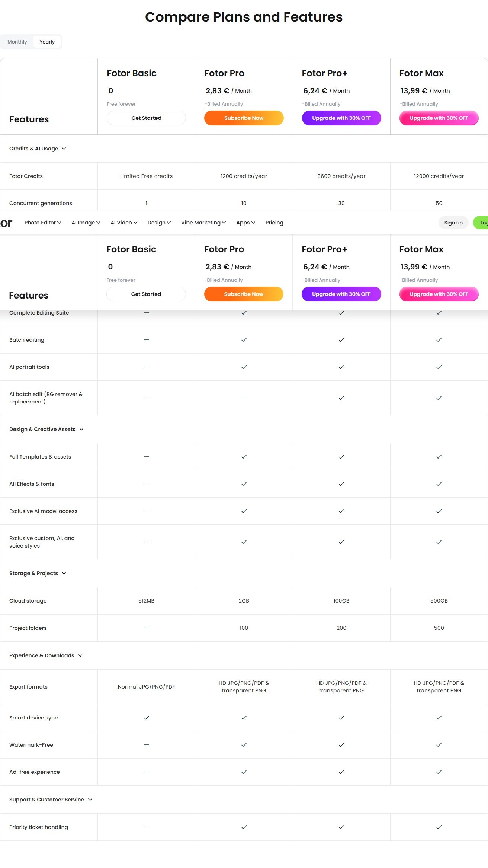The height and width of the screenshot is (868, 488).
Task: Click Fotor Basic checkmark in Smart device sync row
Action: pyautogui.click(x=147, y=718)
